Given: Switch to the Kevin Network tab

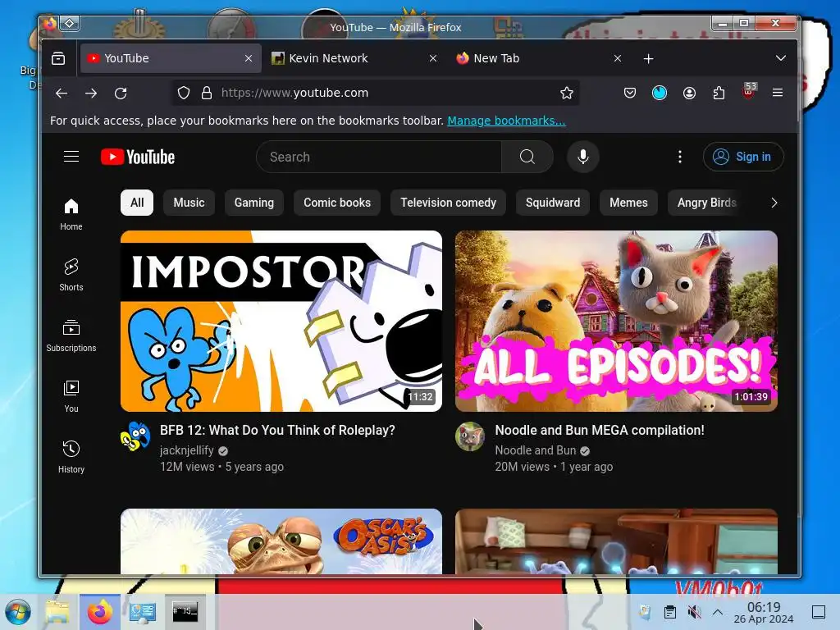Looking at the screenshot, I should tap(354, 58).
